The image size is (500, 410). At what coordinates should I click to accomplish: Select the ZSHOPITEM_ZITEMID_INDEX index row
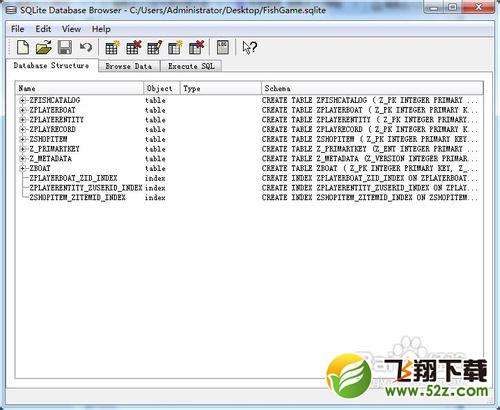point(78,197)
